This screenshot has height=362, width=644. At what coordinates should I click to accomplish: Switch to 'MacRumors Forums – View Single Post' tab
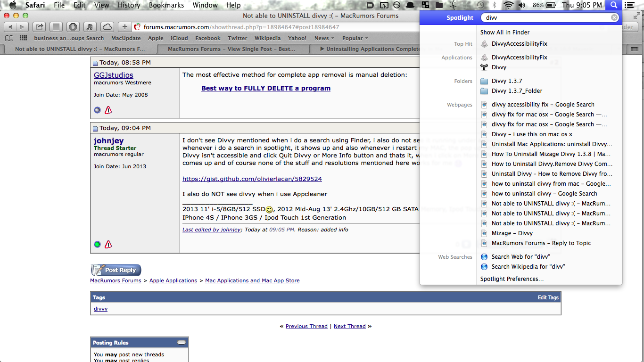232,49
